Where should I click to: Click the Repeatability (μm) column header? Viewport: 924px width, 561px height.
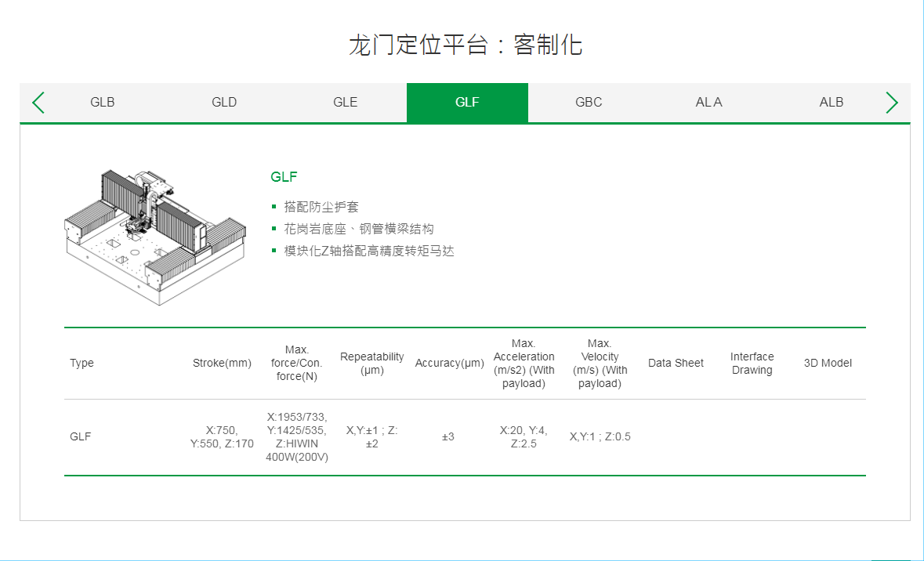(371, 363)
